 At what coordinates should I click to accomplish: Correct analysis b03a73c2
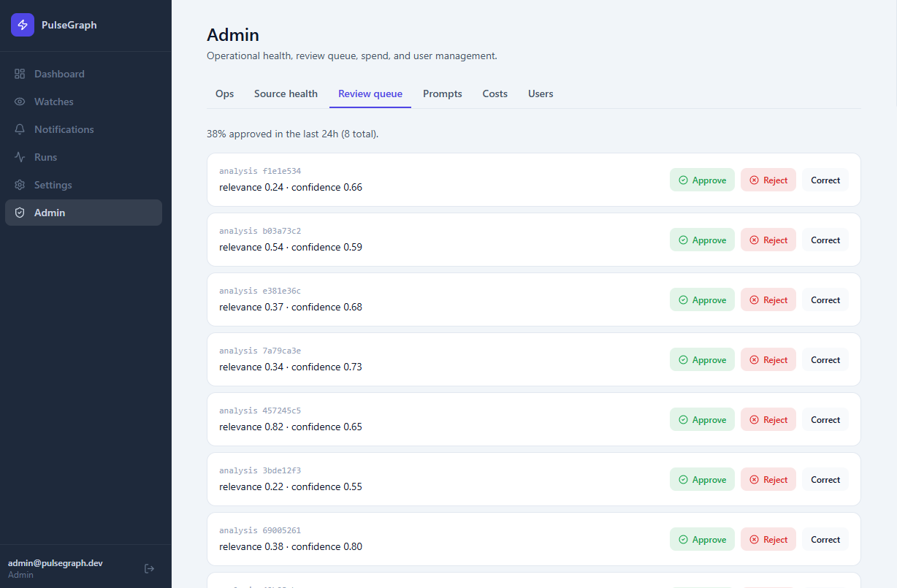pos(825,240)
